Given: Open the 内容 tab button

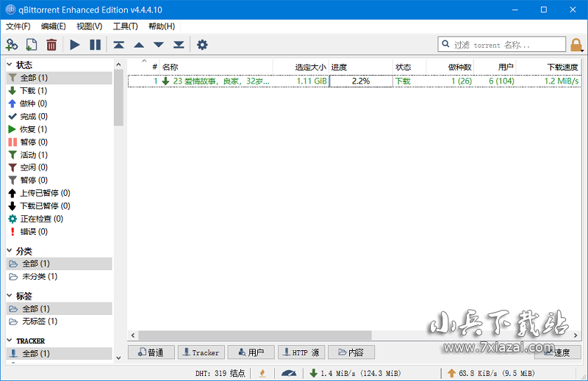Looking at the screenshot, I should (351, 352).
